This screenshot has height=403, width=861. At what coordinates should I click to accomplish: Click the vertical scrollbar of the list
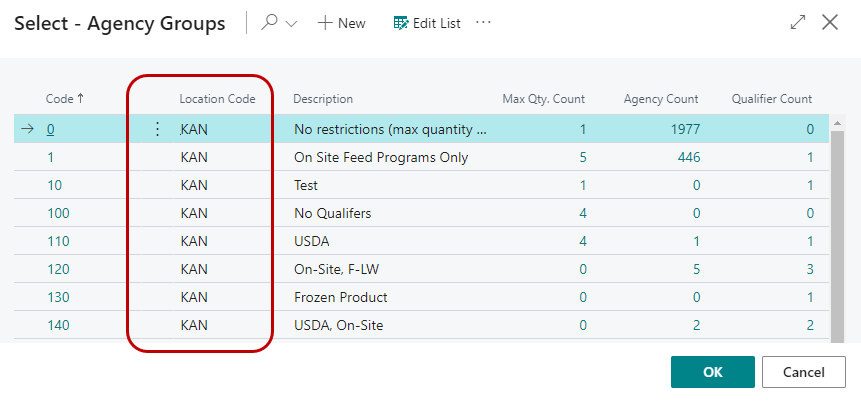coord(838,230)
